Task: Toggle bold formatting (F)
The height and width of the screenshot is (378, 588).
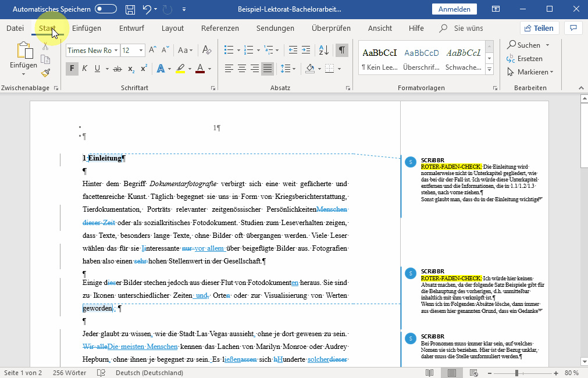Action: 72,69
